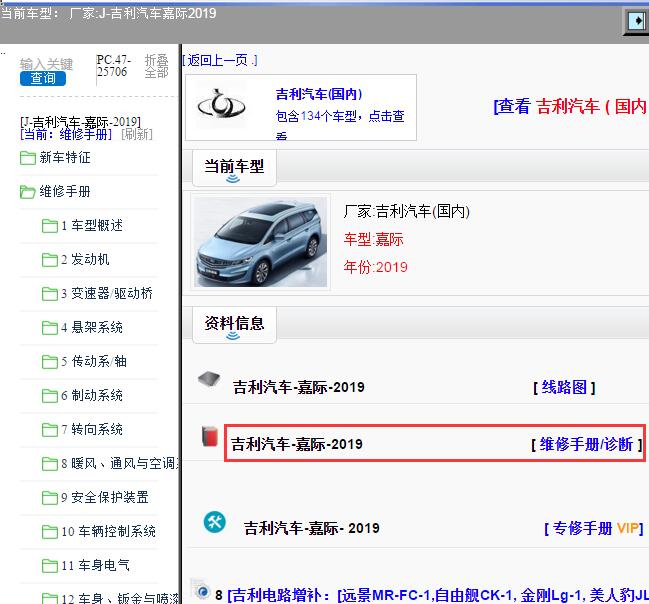Click the 嘉际 car thumbnail image

(260, 242)
